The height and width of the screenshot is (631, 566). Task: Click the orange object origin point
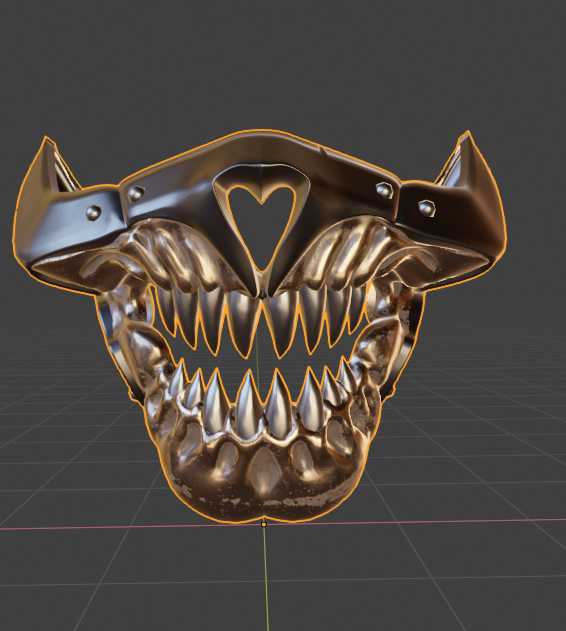point(264,524)
